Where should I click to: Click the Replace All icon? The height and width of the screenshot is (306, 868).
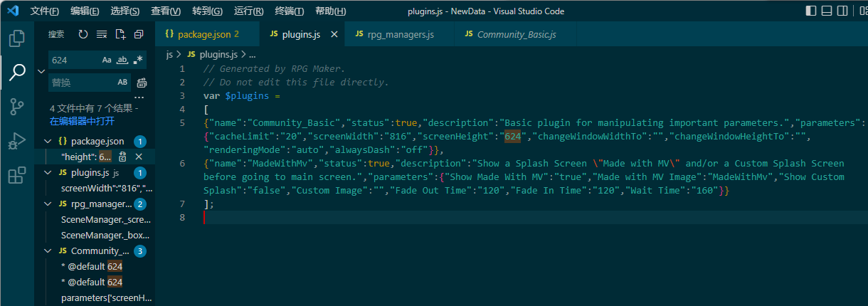[142, 83]
